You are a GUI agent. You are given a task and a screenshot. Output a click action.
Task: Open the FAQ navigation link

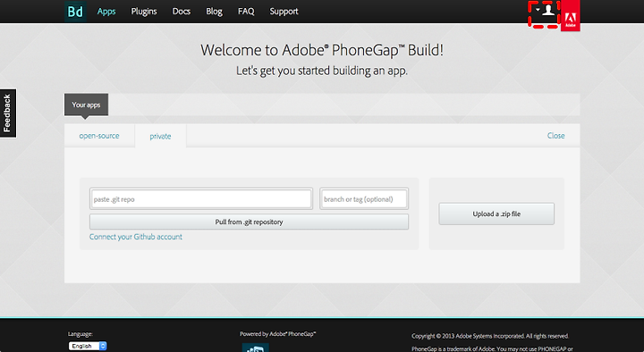pos(246,12)
